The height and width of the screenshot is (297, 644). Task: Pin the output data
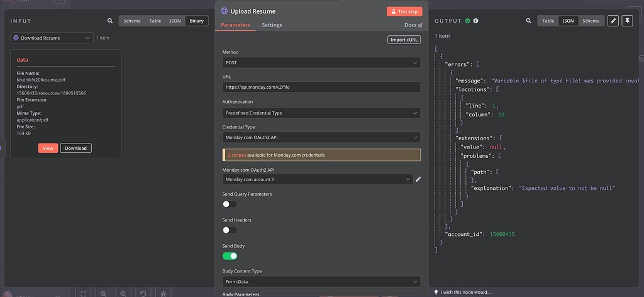point(627,21)
